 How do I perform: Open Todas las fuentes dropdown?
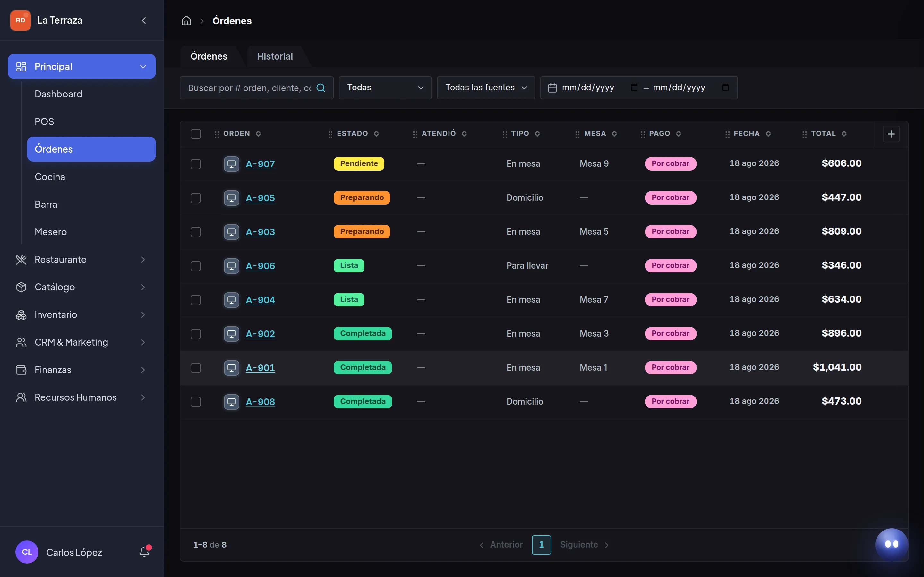pyautogui.click(x=486, y=88)
